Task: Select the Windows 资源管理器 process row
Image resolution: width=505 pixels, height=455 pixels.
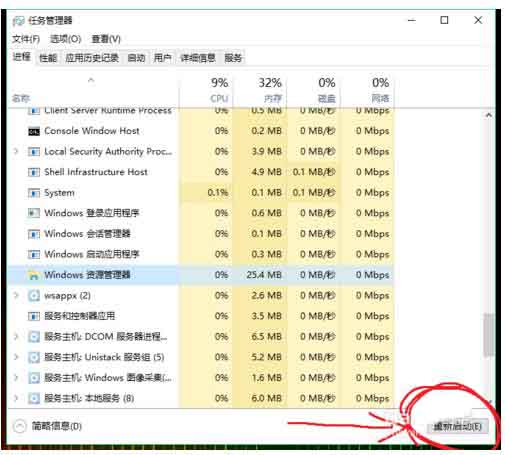Action: [201, 275]
